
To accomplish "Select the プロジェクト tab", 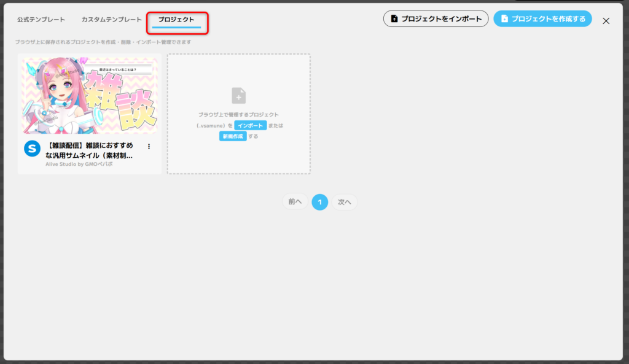I will (176, 20).
